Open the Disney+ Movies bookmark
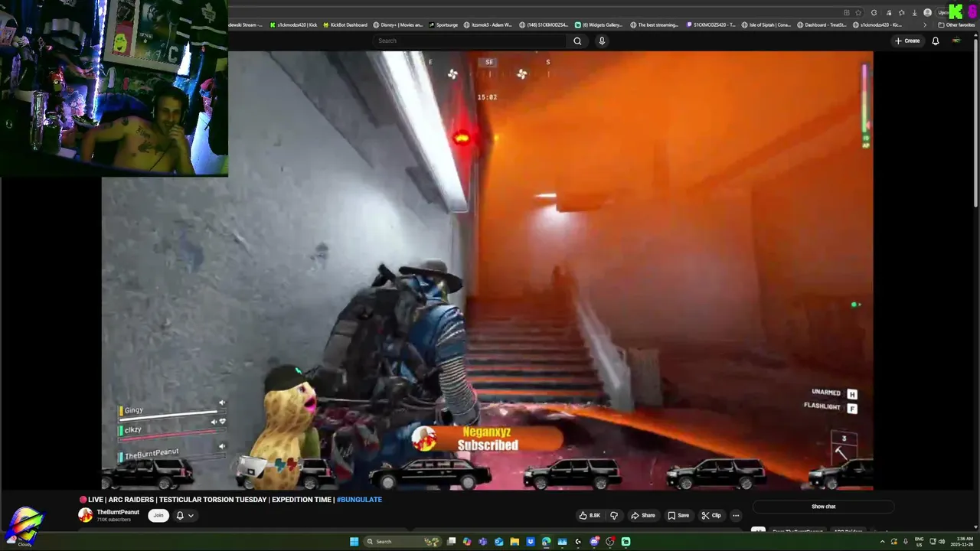 click(397, 24)
